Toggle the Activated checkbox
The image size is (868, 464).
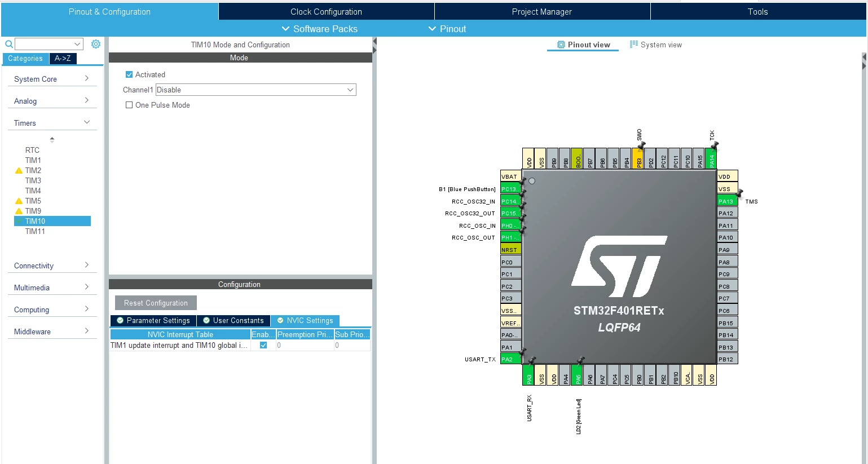[129, 74]
